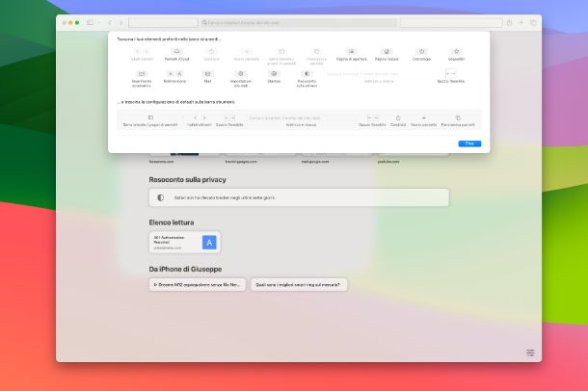Open the iPhone tab about smart rings
Screen dimensions: 588x391
pyautogui.click(x=299, y=285)
